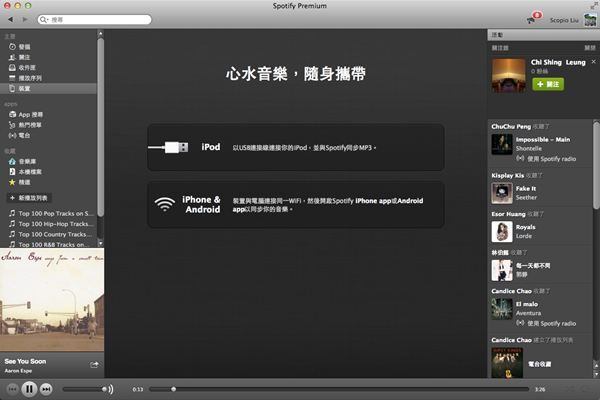The image size is (600, 400).
Task: Open Top 100 R&B Tracks playlist
Action: click(50, 244)
